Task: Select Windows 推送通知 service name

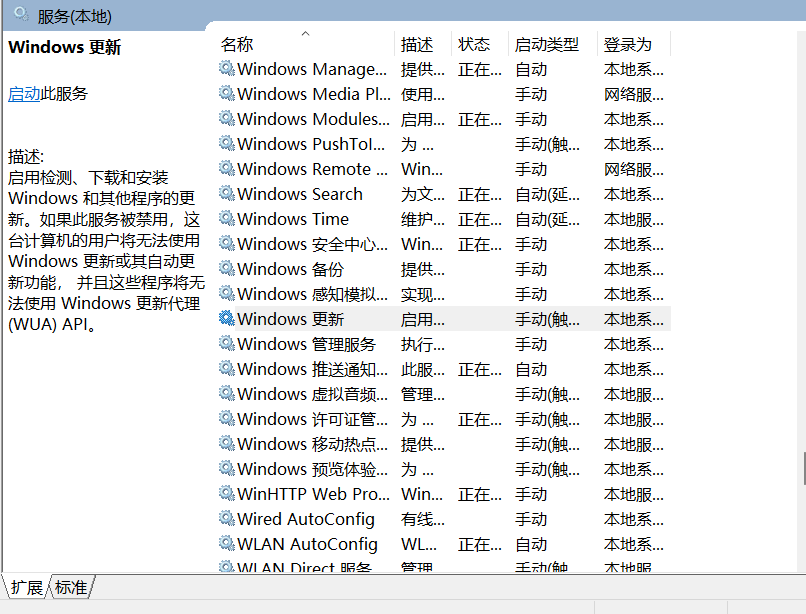Action: (x=313, y=369)
